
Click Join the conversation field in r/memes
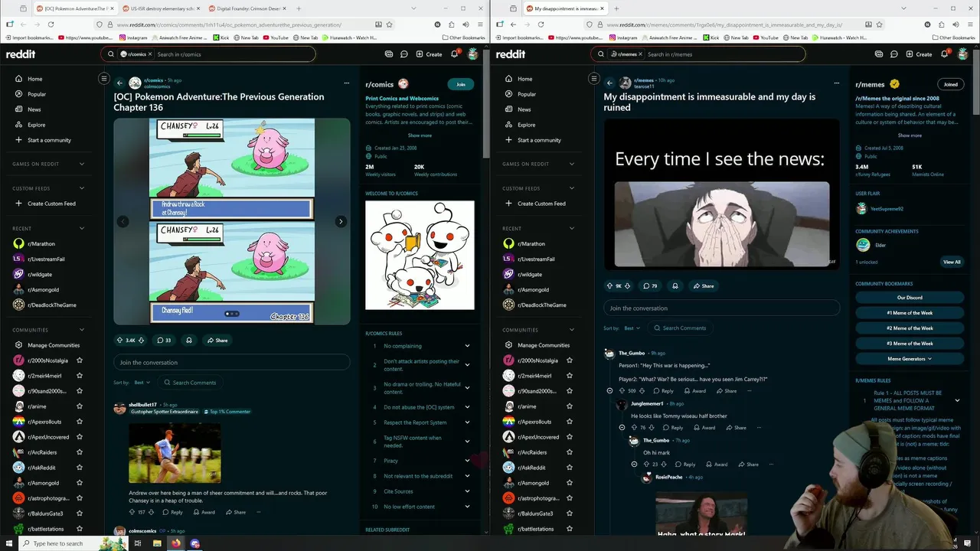pos(721,308)
